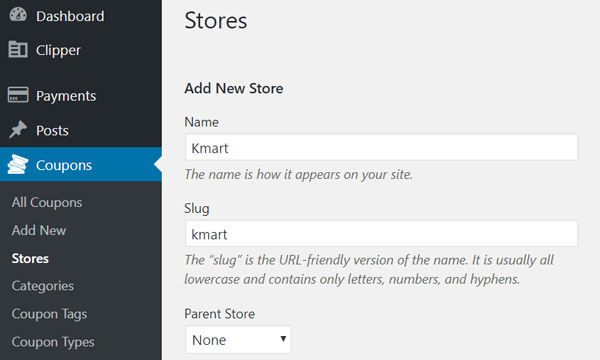Click the Payments credit card icon

point(18,94)
